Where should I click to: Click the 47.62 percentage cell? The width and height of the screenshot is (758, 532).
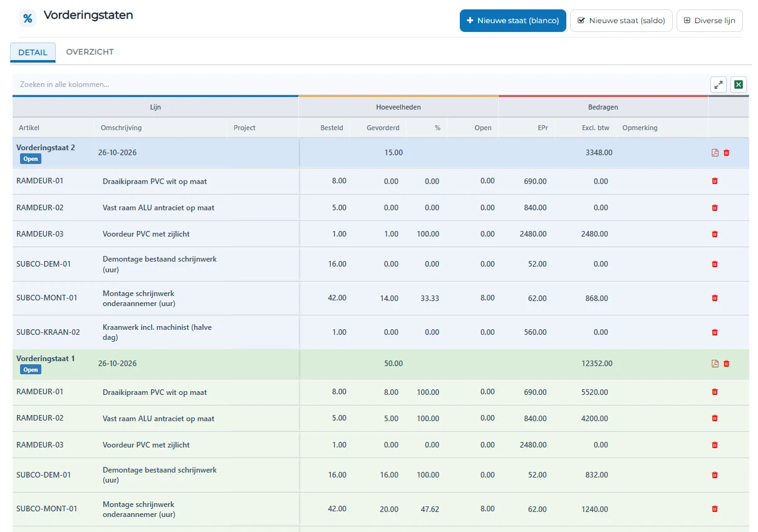430,509
